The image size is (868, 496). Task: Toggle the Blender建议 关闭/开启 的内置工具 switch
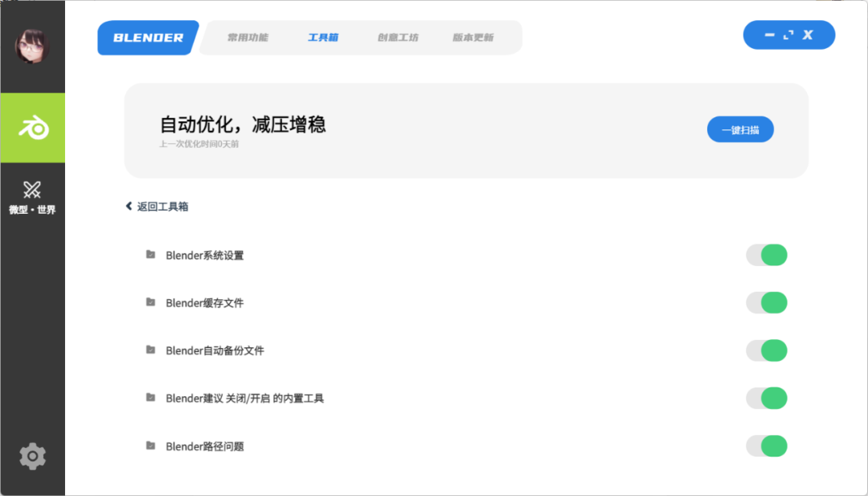click(x=767, y=398)
